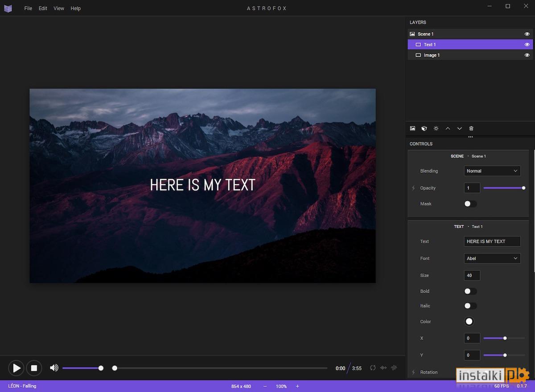535x392 pixels.
Task: Move the layer down with chevron
Action: pyautogui.click(x=460, y=128)
